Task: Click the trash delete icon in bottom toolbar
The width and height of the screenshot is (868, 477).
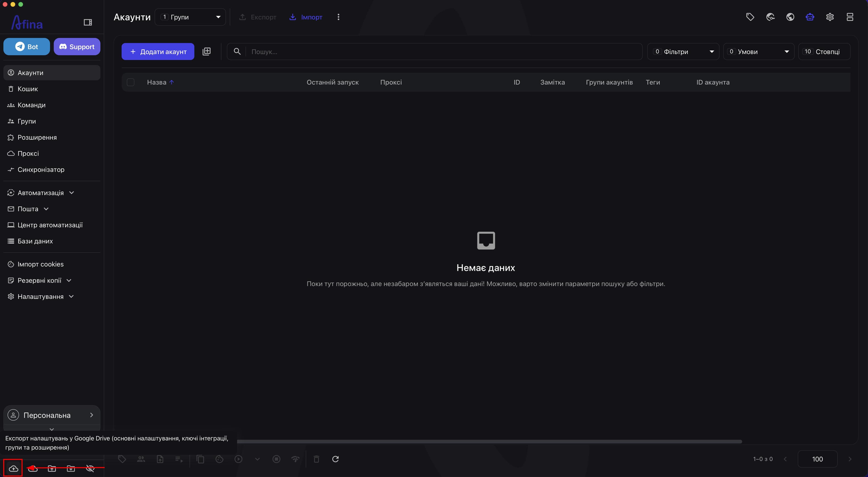Action: pos(316,459)
